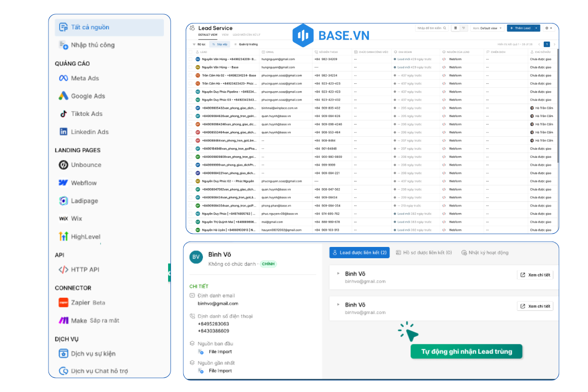Select Tất cả nguồn in the source list
The image size is (588, 392).
coord(109,27)
